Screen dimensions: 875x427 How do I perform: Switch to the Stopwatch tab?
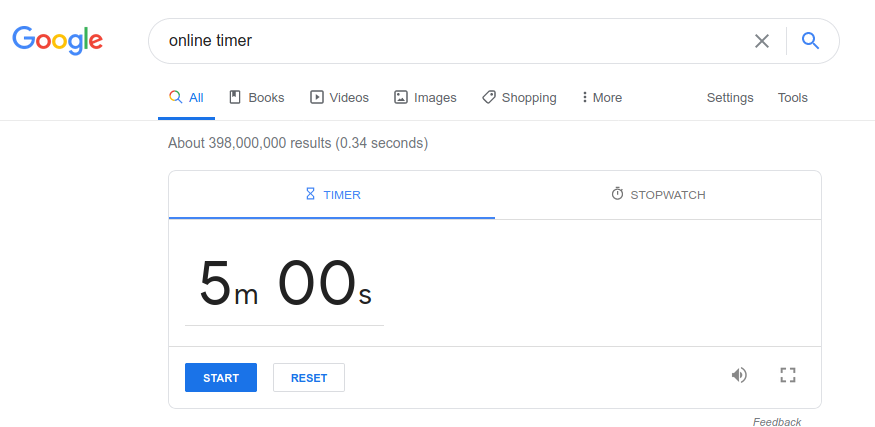coord(658,195)
